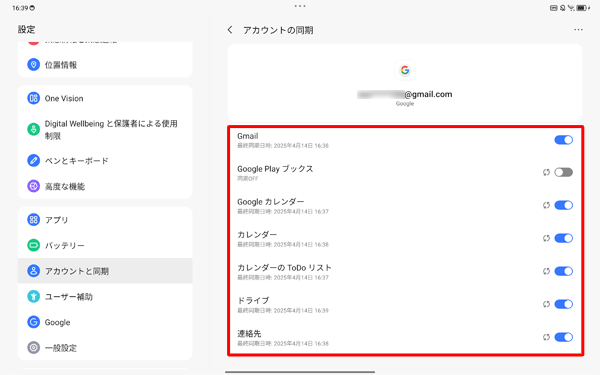This screenshot has width=600, height=375.
Task: Tap the 連絡先 row label
Action: 249,333
